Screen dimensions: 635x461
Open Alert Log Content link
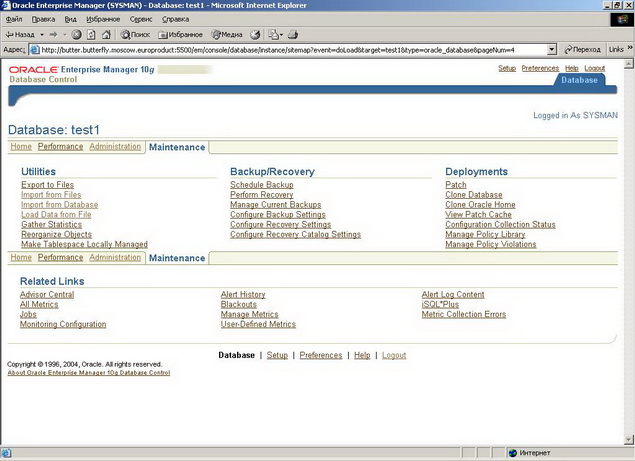pos(453,295)
